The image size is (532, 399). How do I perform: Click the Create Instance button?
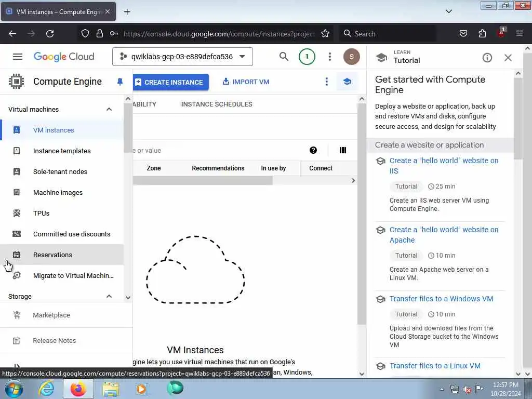click(x=170, y=82)
